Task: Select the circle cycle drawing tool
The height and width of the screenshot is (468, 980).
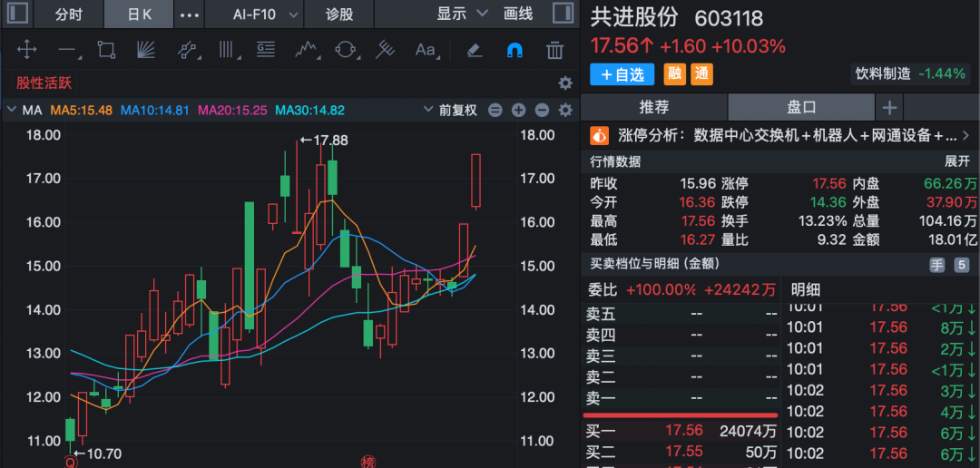Action: pyautogui.click(x=346, y=49)
